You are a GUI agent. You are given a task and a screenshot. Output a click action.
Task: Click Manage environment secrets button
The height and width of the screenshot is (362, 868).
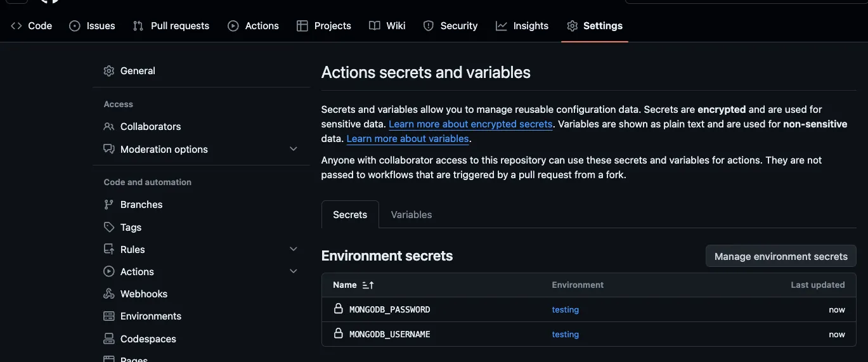coord(781,257)
